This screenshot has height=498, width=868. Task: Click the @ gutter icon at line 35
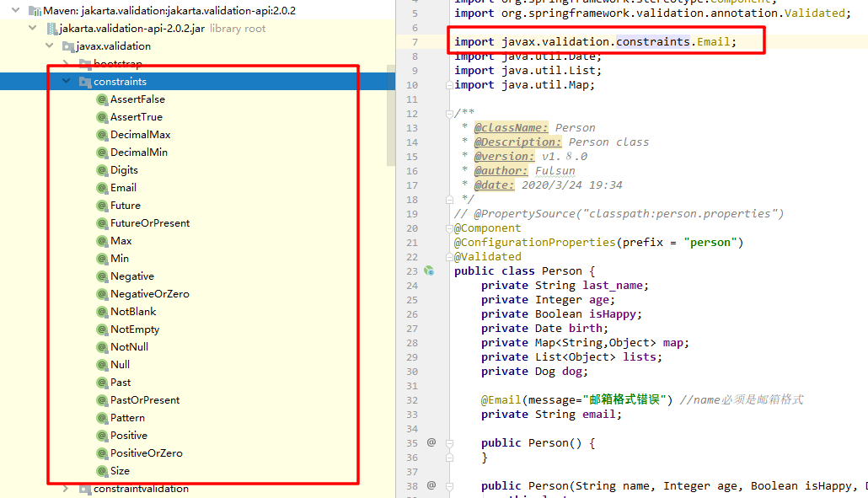point(431,442)
